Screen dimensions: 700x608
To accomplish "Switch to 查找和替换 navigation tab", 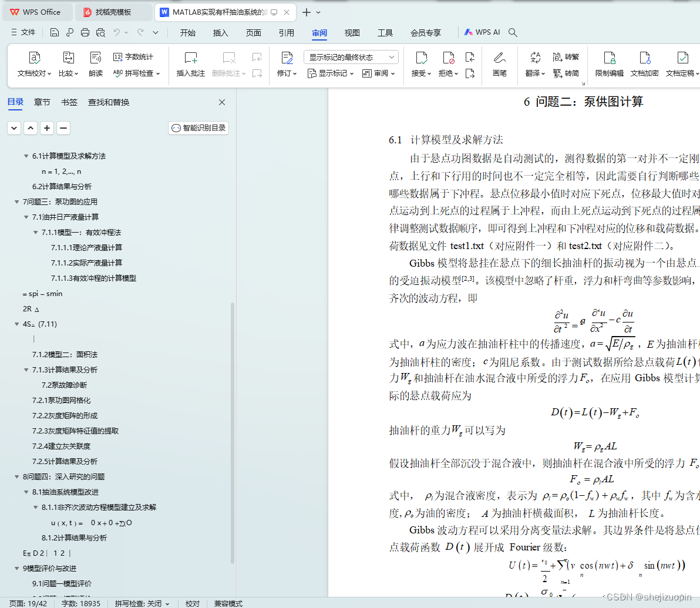I will pos(109,102).
